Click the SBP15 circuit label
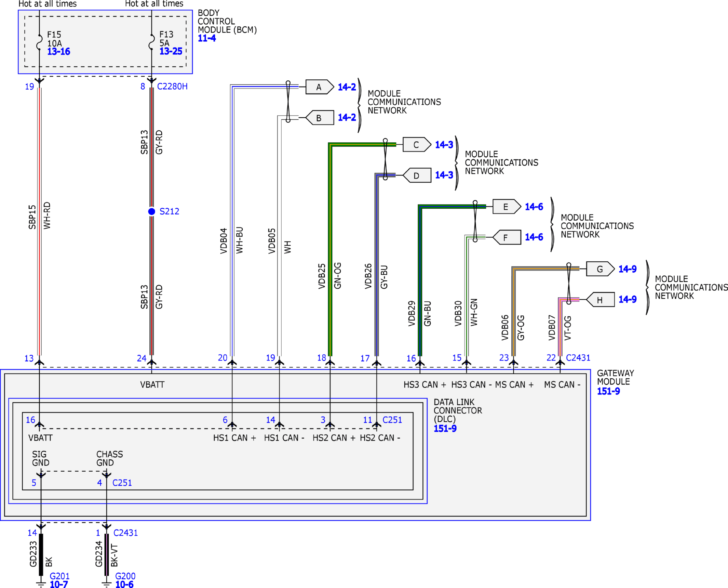Viewport: 728px width, 588px height. point(32,217)
